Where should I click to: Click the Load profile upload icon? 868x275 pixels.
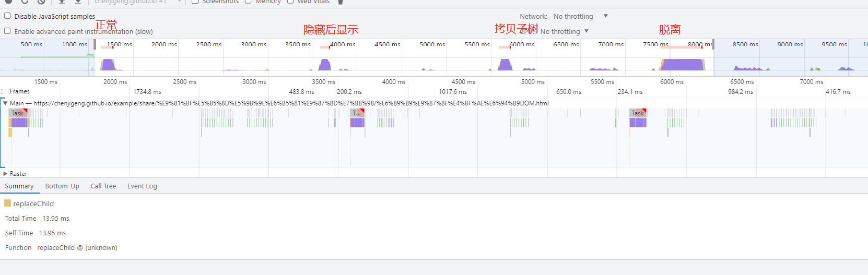tap(62, 2)
